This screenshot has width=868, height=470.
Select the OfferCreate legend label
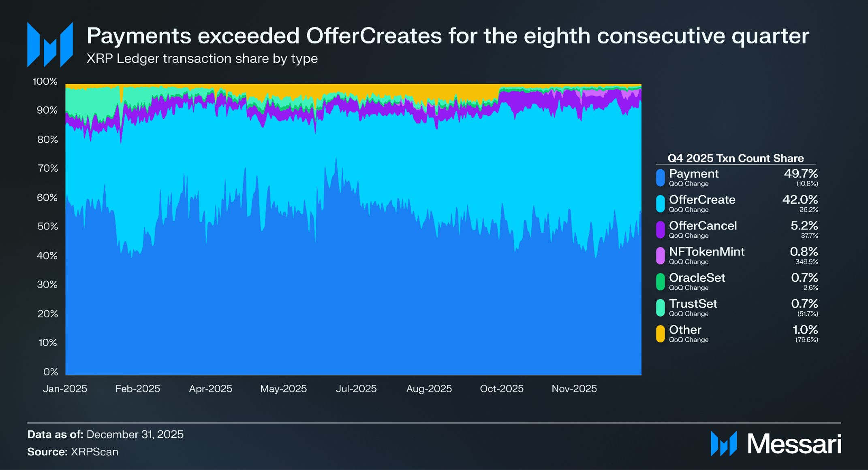click(702, 200)
